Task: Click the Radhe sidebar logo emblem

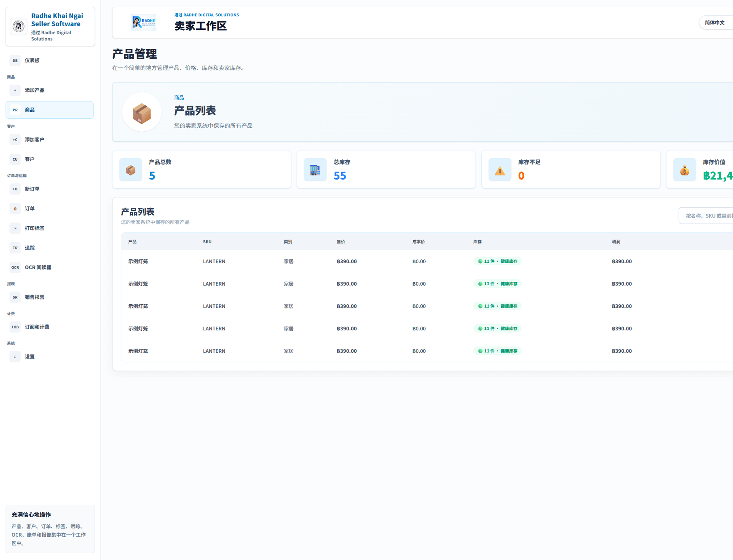Action: point(18,26)
